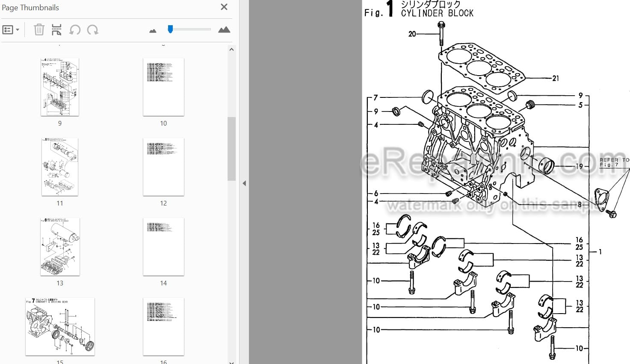Click the 'CYLINDER BLOCK' figure title

(437, 13)
